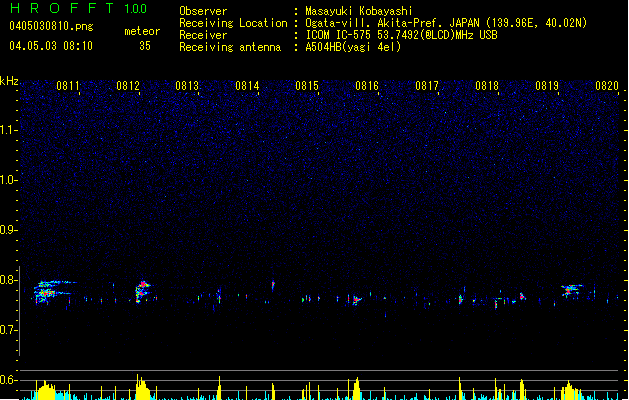Click the long meteor echo near 0811
This screenshot has height=400, width=629.
click(52, 292)
